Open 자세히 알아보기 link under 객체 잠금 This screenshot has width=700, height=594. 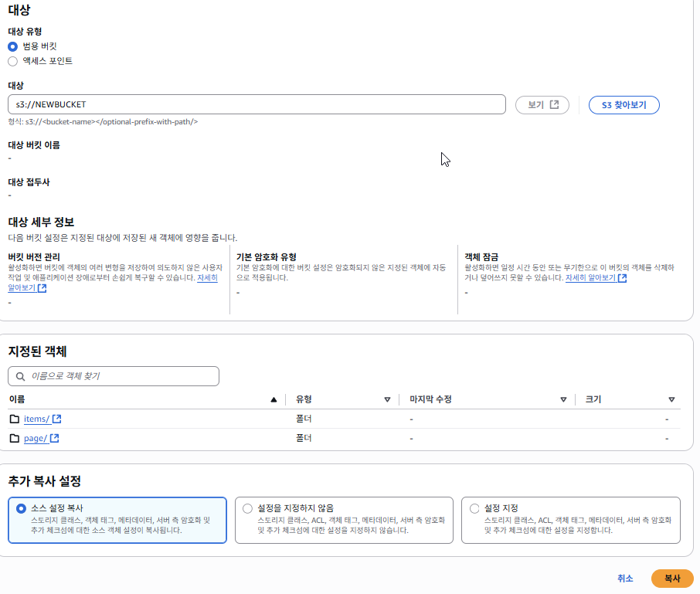click(x=595, y=278)
